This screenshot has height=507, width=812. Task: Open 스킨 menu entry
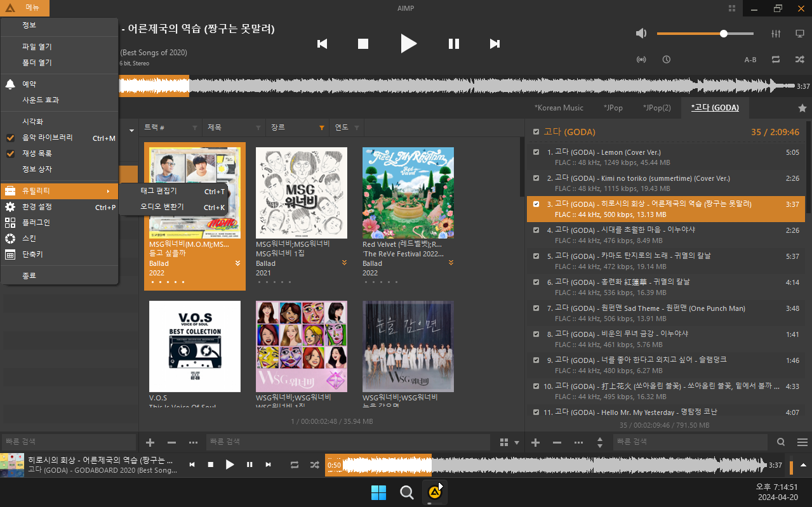59,239
